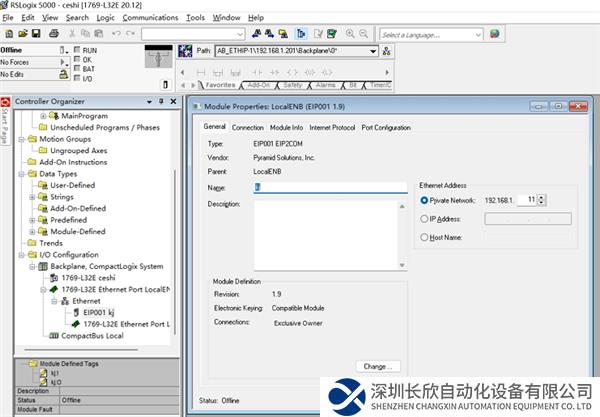This screenshot has width=600, height=417.
Task: Click the New file toolbar icon
Action: coord(8,33)
